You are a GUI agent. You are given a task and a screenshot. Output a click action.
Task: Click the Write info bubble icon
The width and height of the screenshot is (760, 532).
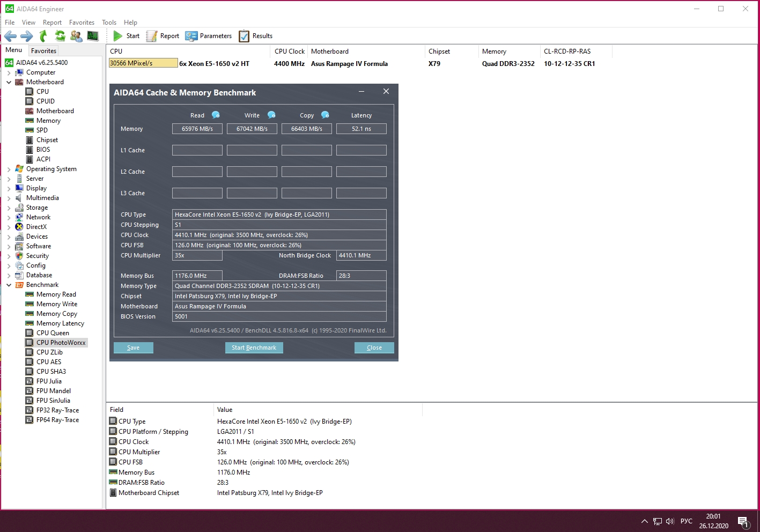[x=271, y=115]
